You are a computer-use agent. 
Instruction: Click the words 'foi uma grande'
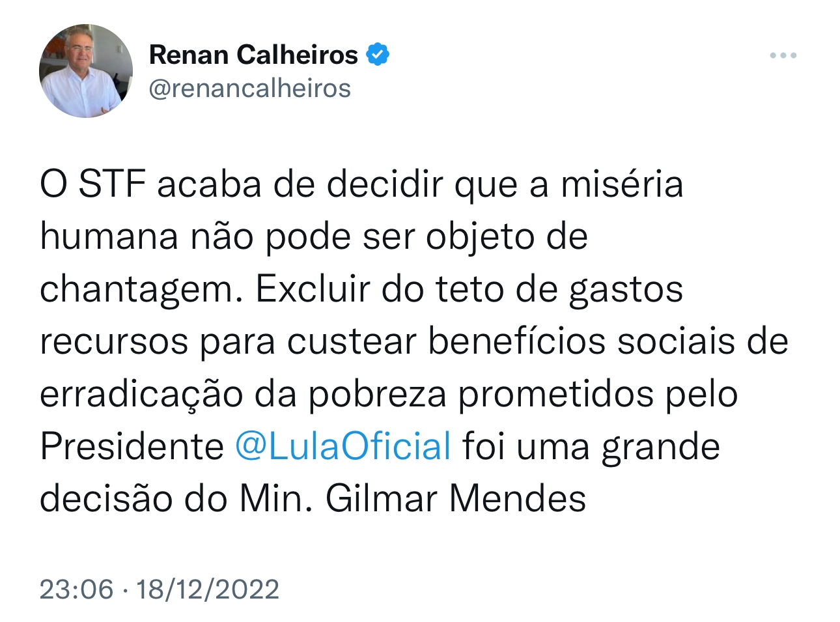[x=591, y=447]
